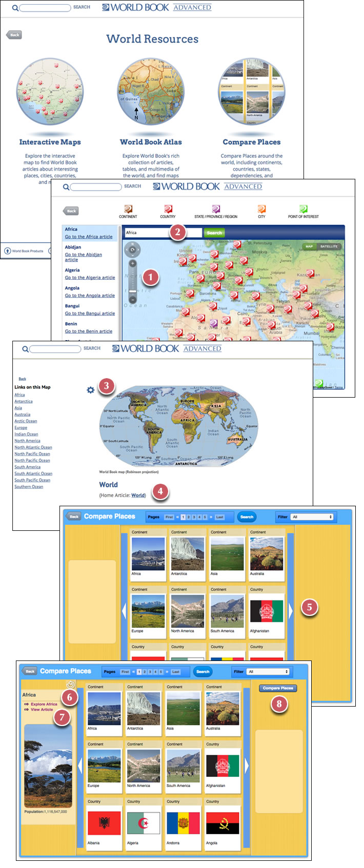Select the orange City marker icon
This screenshot has width=364, height=868.
(x=261, y=209)
